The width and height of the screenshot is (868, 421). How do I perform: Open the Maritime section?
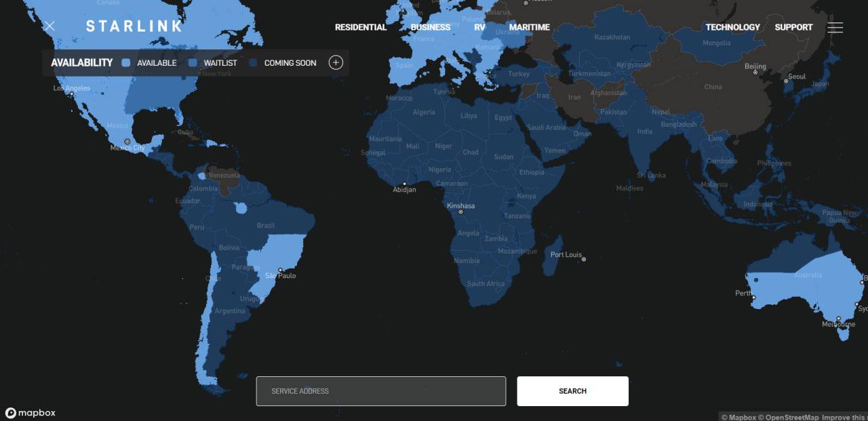[530, 27]
